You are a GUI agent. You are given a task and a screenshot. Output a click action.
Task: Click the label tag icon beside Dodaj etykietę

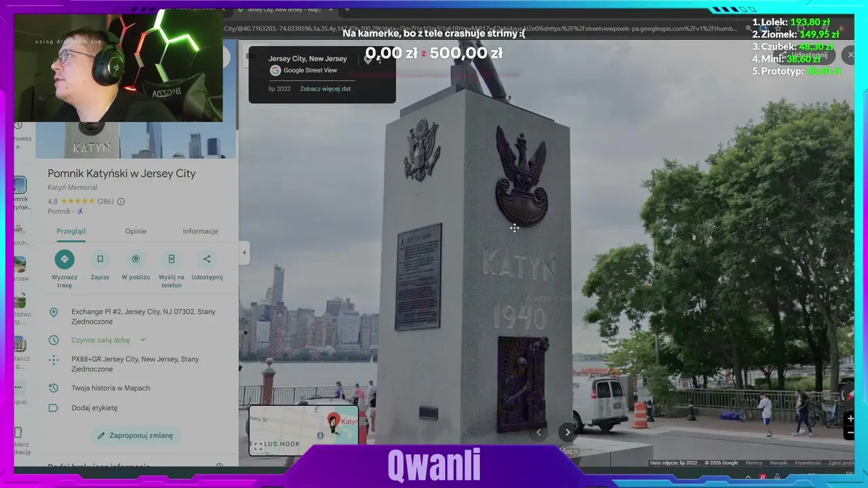point(54,408)
